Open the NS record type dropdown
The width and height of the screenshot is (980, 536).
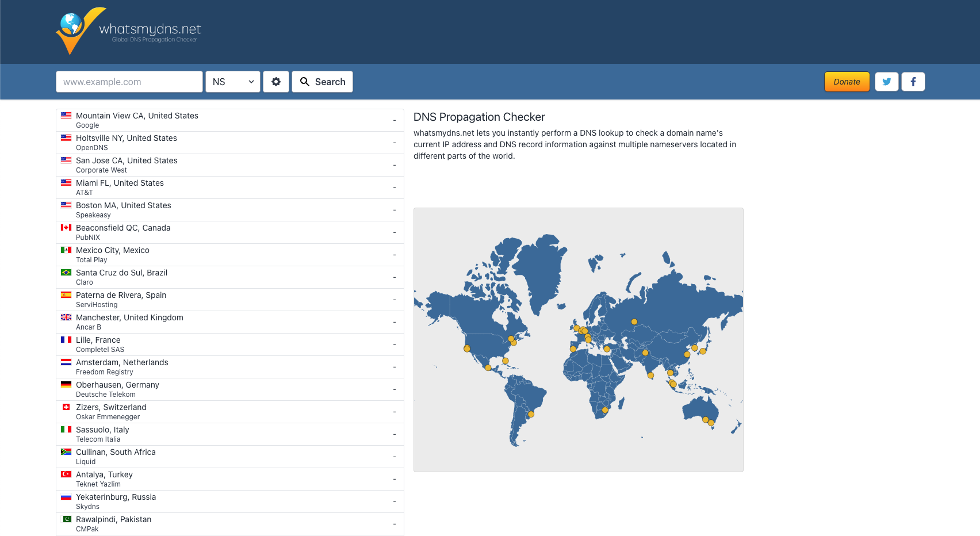coord(233,82)
